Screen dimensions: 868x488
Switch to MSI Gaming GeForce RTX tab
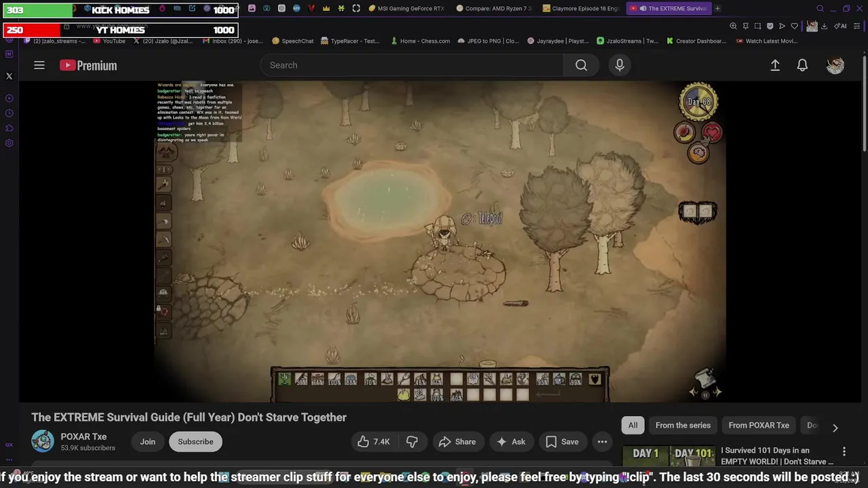(406, 8)
